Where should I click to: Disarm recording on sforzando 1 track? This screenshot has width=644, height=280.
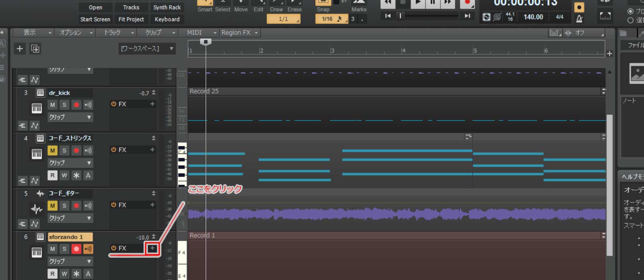point(76,249)
